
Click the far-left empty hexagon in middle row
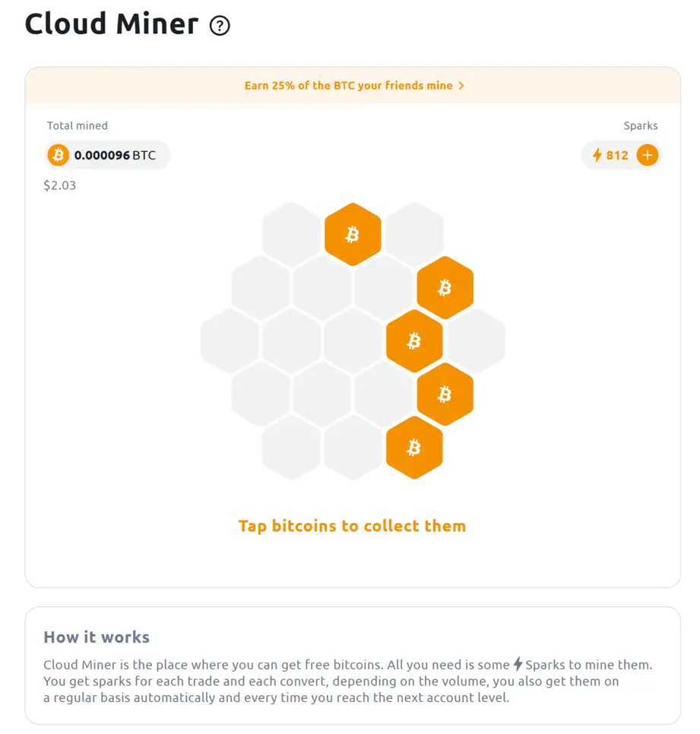coord(230,340)
